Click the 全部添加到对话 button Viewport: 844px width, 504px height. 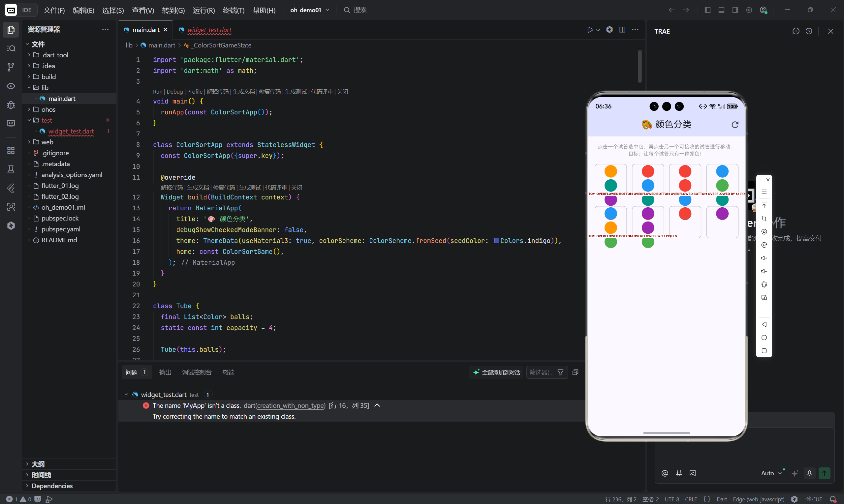click(x=497, y=372)
